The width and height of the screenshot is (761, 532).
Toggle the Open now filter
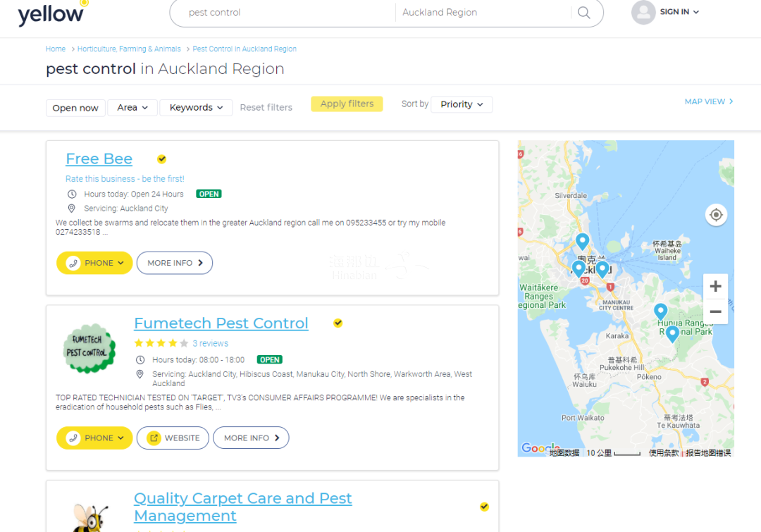point(75,108)
